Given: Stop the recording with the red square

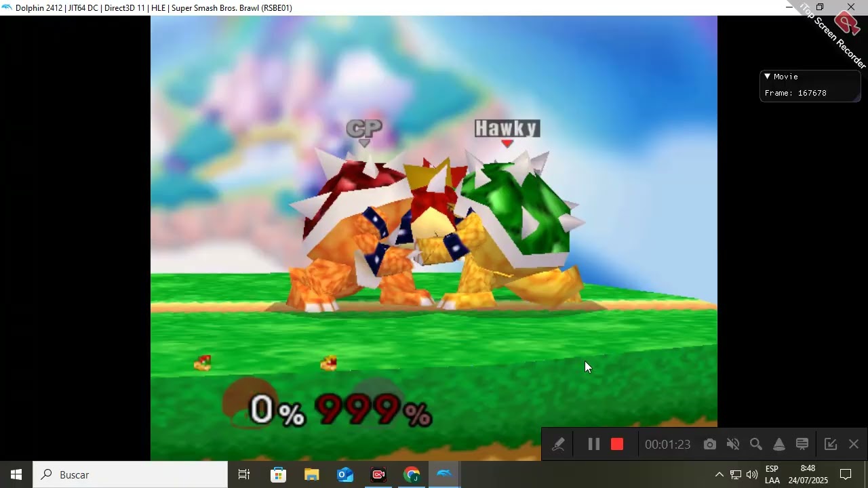Looking at the screenshot, I should tap(617, 445).
